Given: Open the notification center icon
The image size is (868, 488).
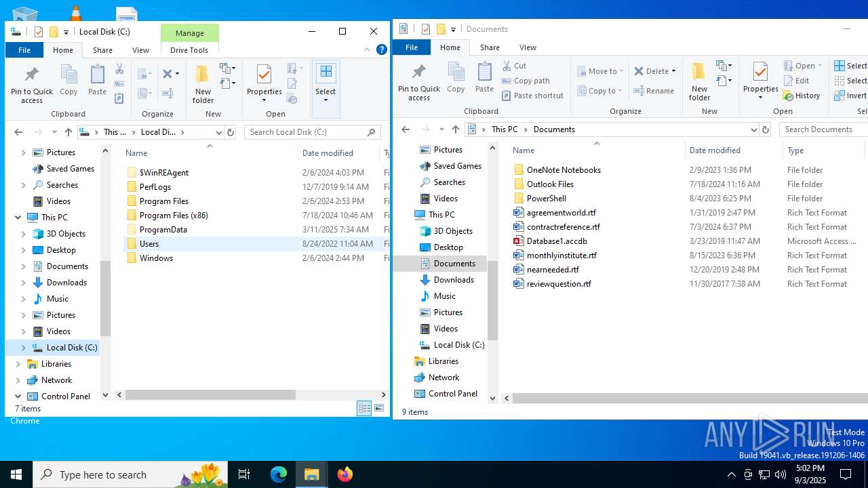Looking at the screenshot, I should pos(846,474).
